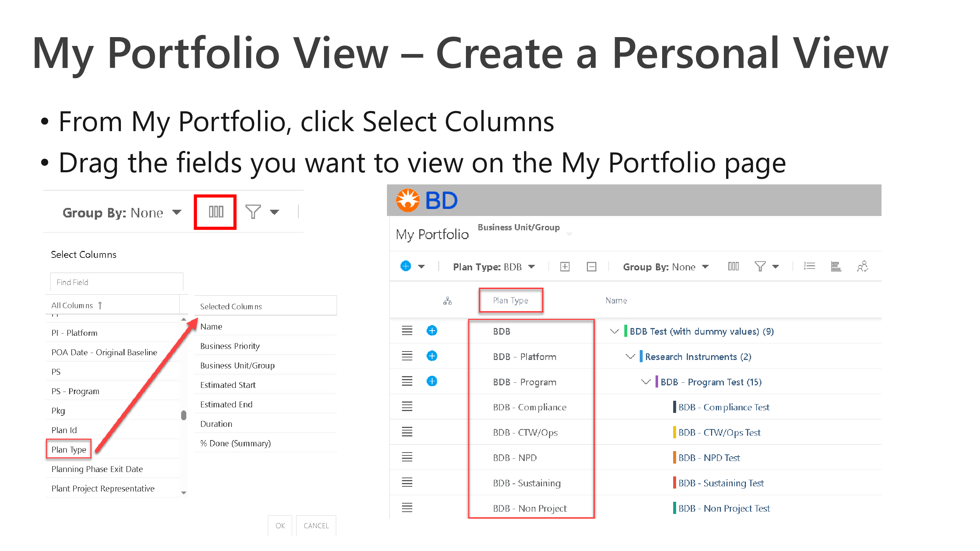Select Estimated Start in Selected Columns
The height and width of the screenshot is (551, 980).
pyautogui.click(x=228, y=385)
